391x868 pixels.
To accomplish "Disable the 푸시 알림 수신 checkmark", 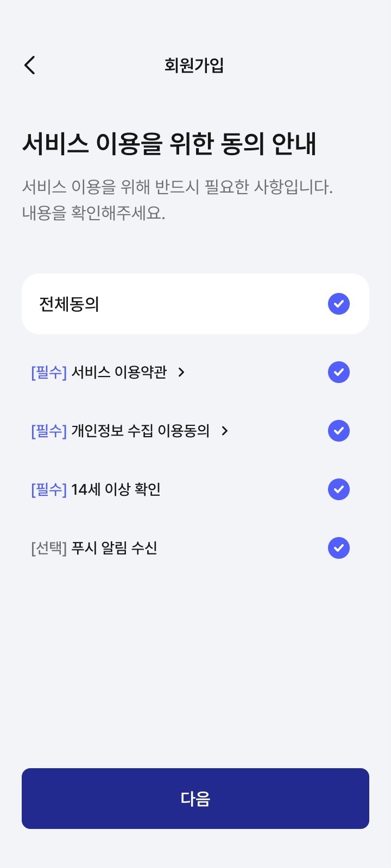I will click(339, 548).
